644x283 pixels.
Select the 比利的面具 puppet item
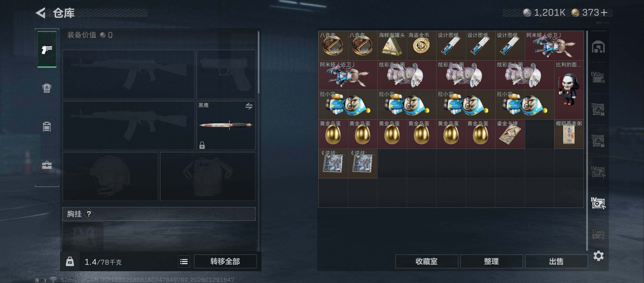tap(569, 90)
